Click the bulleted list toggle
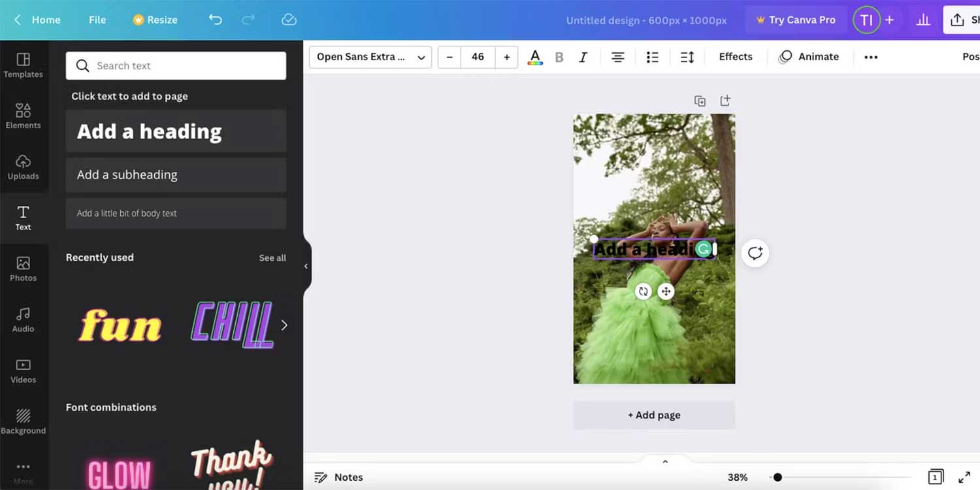Image resolution: width=980 pixels, height=490 pixels. point(652,57)
